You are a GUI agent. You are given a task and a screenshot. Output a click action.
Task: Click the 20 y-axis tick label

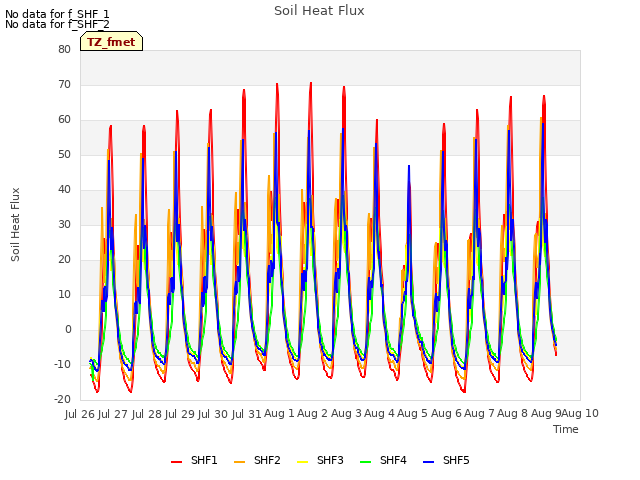pos(64,260)
